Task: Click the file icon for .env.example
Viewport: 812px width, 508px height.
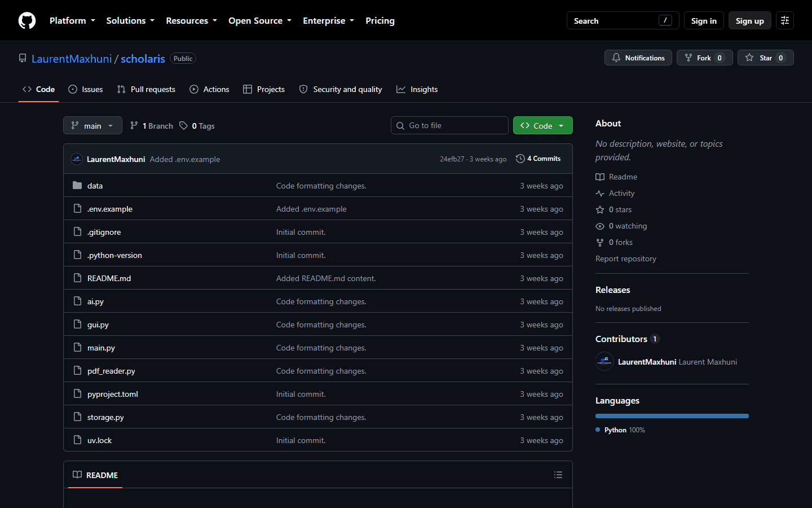Action: coord(77,208)
